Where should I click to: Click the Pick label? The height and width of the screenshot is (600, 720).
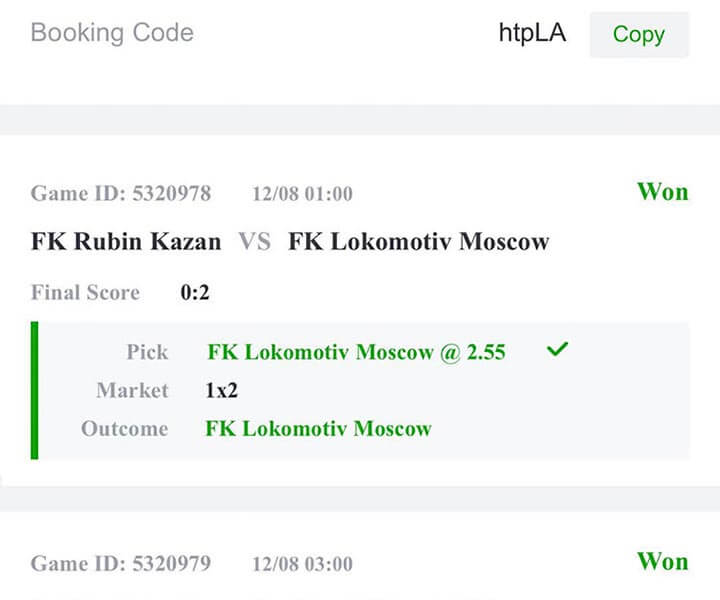[x=147, y=352]
